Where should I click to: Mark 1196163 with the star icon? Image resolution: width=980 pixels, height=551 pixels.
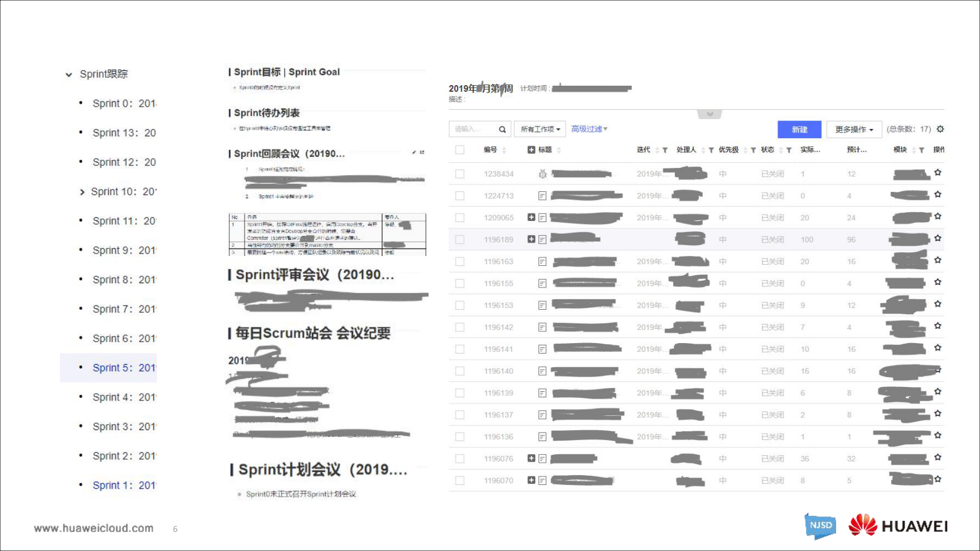click(x=937, y=260)
